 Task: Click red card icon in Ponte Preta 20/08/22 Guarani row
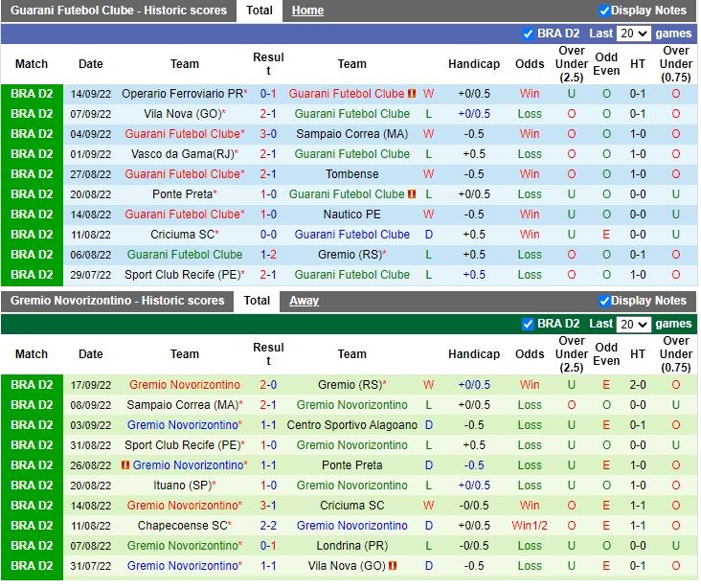tap(412, 194)
